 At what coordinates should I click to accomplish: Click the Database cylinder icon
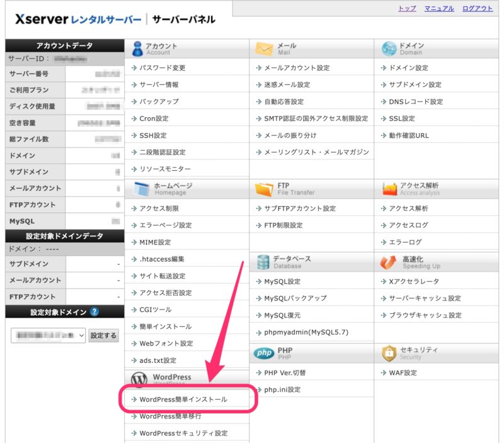(263, 262)
